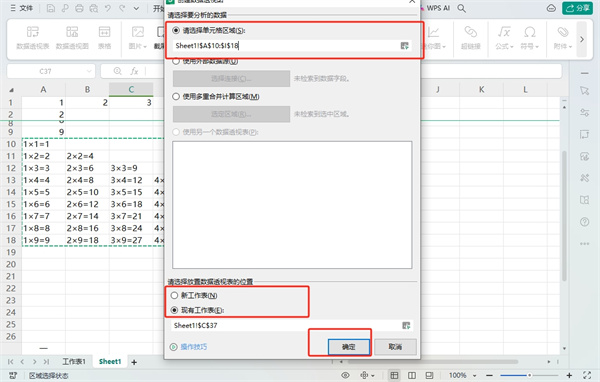Click the 取消 button in dialog
600x382 pixels.
[x=395, y=347]
